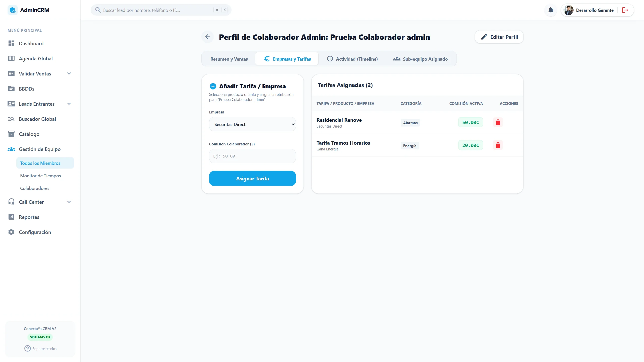Open the Catálogo menu entry
Image resolution: width=644 pixels, height=362 pixels.
point(40,134)
